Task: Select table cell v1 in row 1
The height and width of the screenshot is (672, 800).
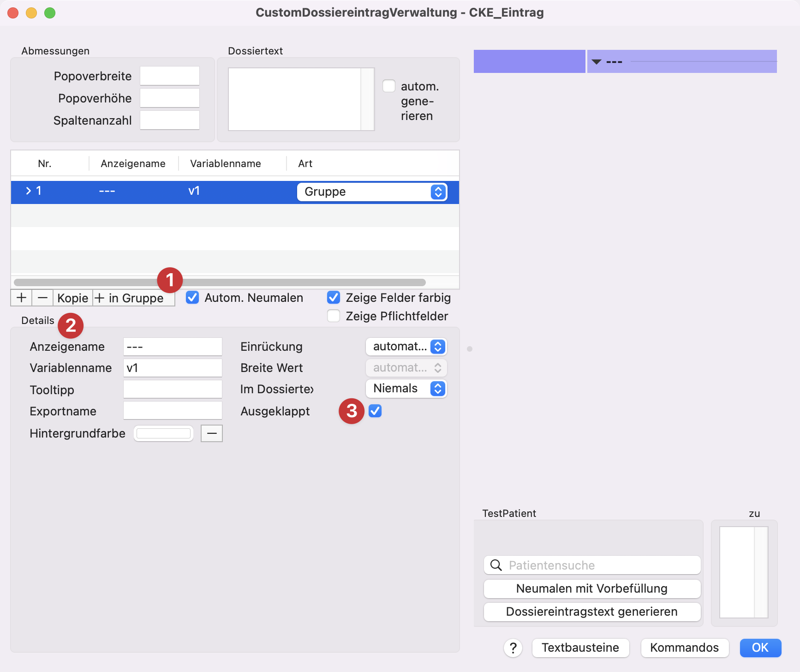Action: [194, 191]
